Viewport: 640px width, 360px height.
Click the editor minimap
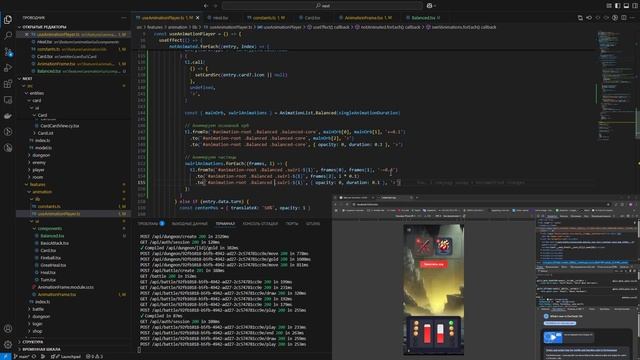pos(616,86)
